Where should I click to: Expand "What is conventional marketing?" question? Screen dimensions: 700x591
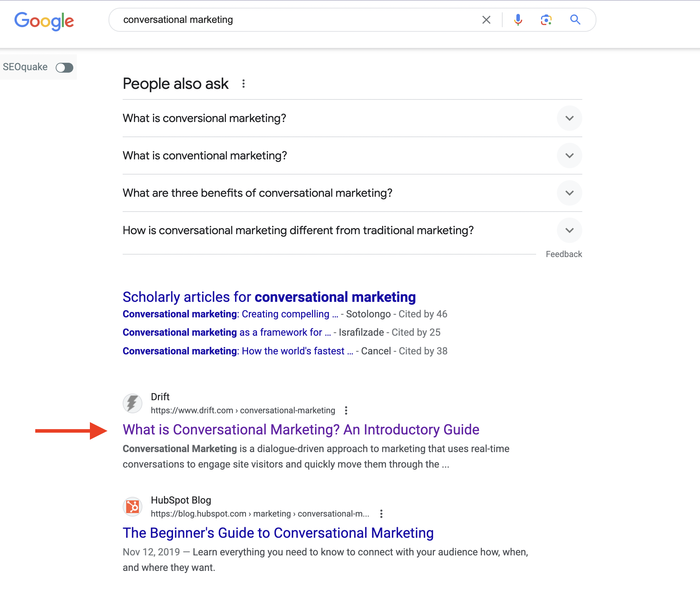point(352,156)
